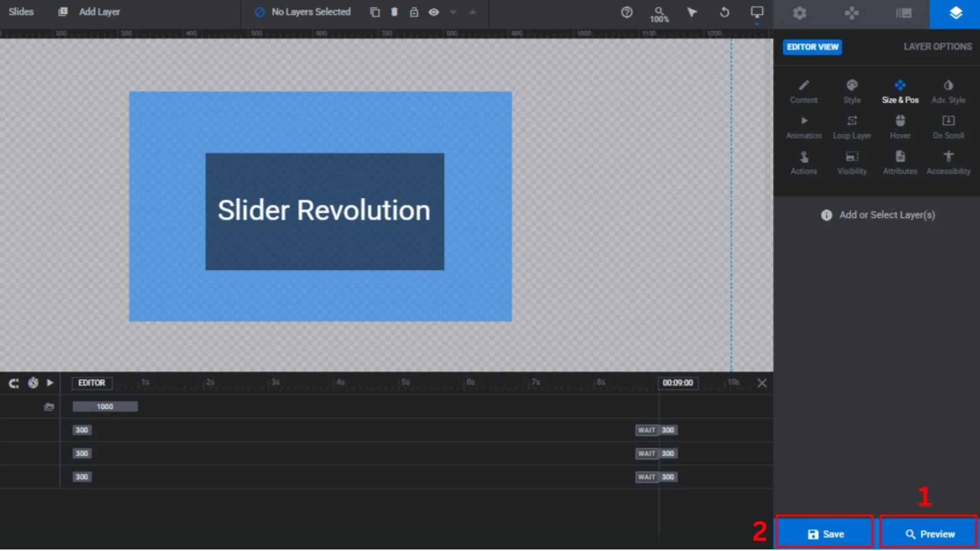Click Add Layer in top toolbar
The height and width of the screenshot is (551, 980).
[x=89, y=12]
